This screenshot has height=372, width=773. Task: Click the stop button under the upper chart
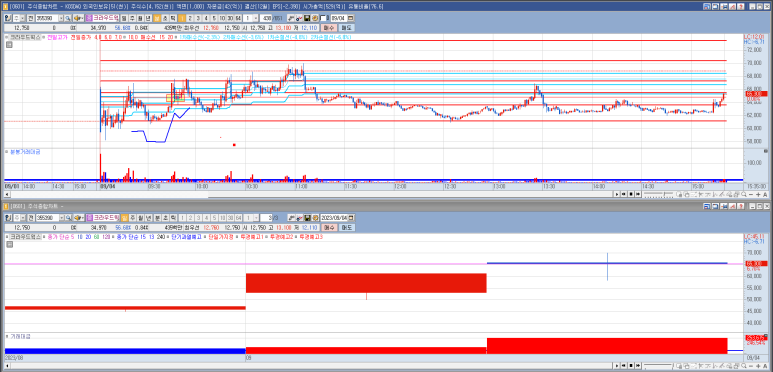tap(631, 195)
